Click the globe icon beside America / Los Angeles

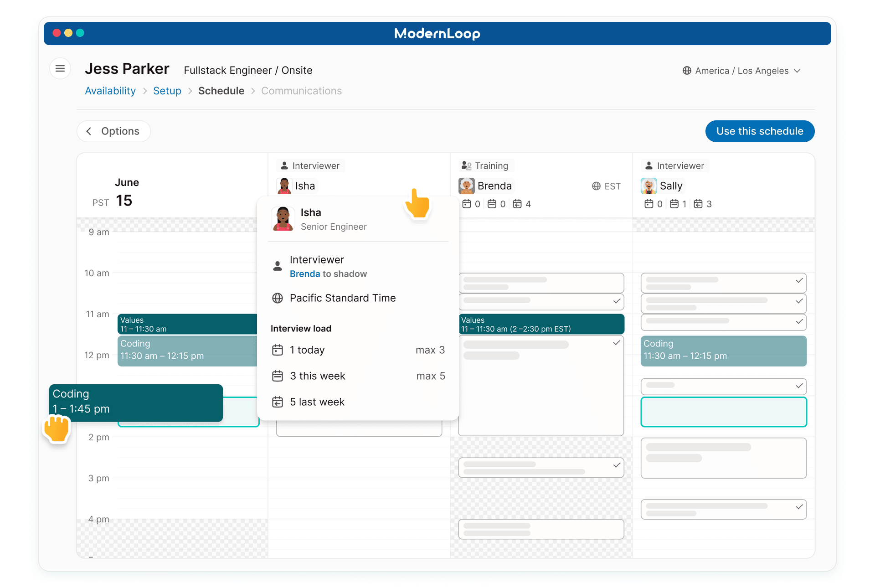tap(687, 71)
